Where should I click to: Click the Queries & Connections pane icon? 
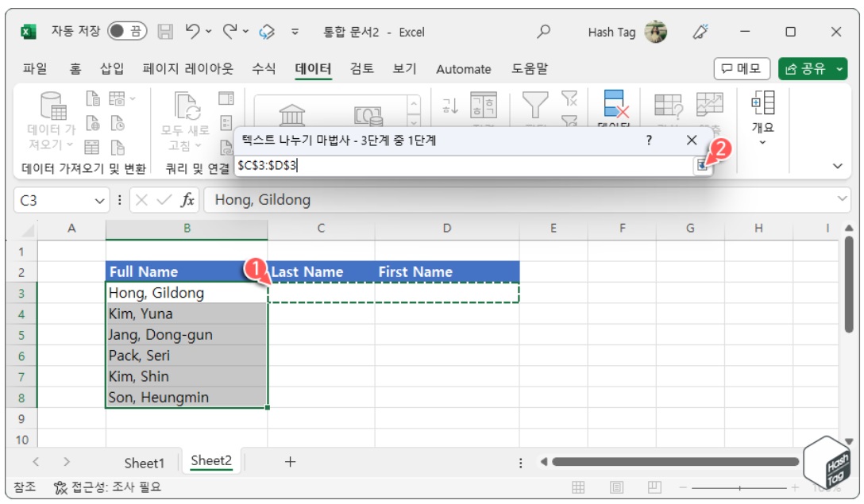[x=226, y=98]
